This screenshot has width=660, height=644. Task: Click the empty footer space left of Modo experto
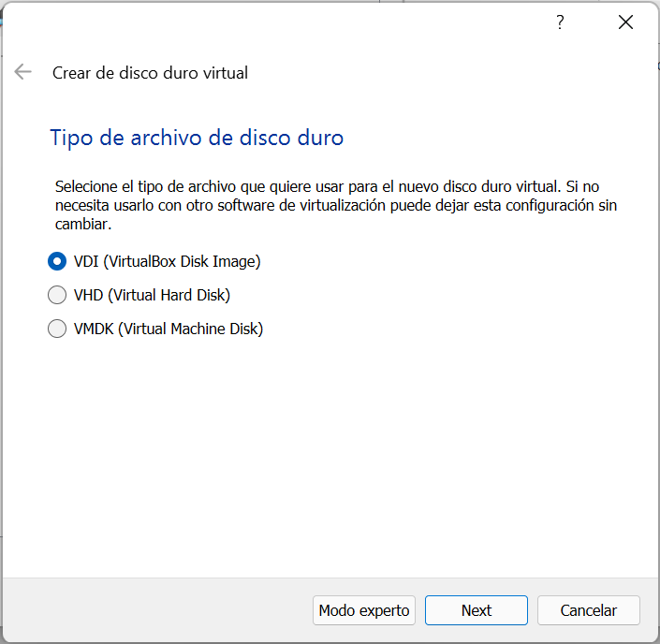(159, 610)
